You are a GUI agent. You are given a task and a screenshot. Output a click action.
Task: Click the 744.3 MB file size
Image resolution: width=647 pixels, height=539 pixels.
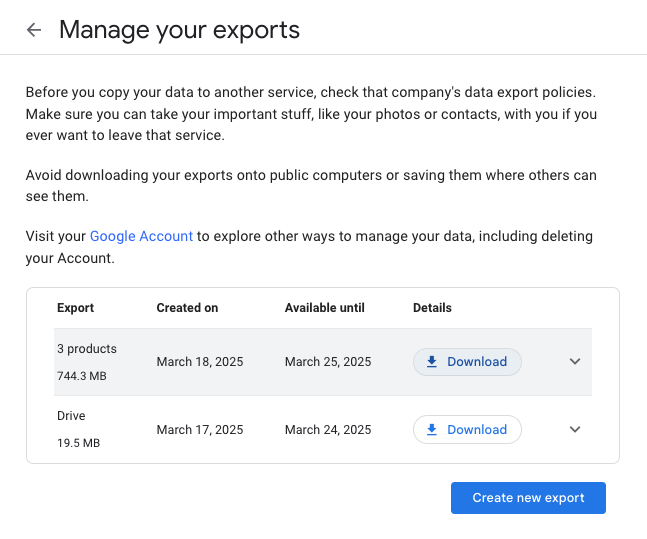(x=82, y=376)
